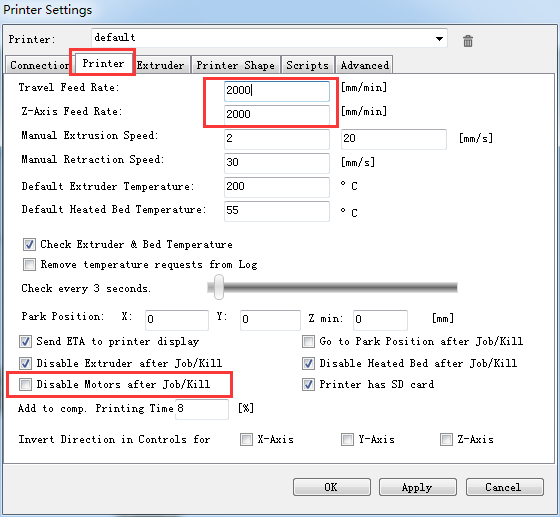Uncheck Check Extruder & Bed Temperature
560x517 pixels.
coord(29,245)
